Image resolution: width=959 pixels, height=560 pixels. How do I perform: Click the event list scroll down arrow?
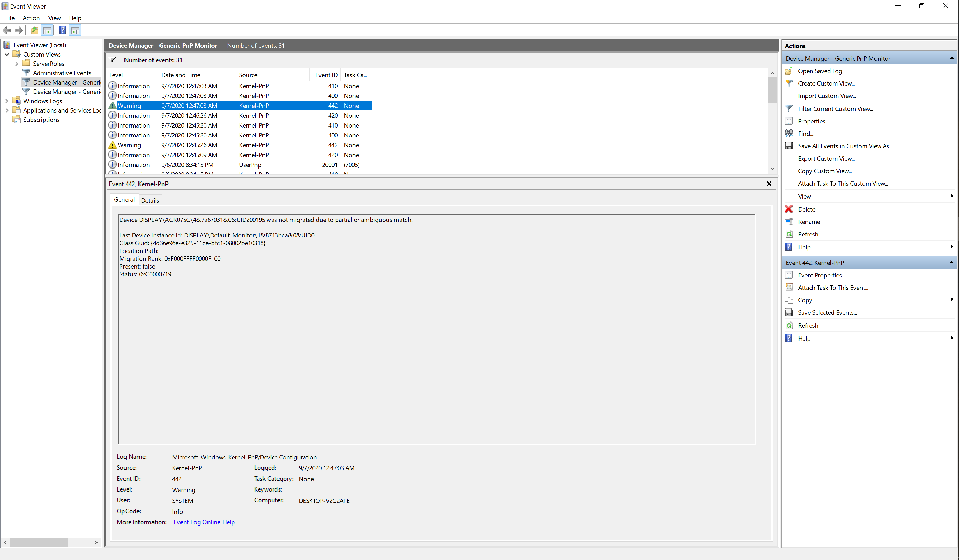773,169
